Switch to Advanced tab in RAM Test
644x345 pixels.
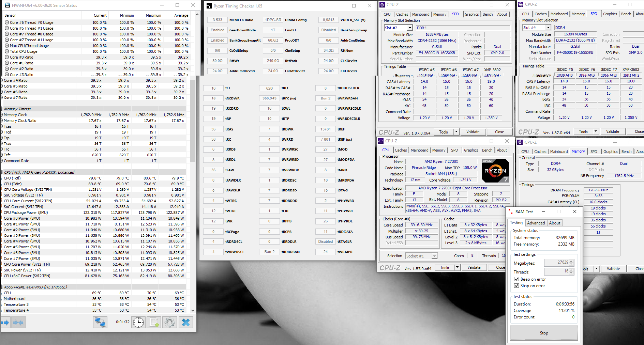(x=536, y=223)
